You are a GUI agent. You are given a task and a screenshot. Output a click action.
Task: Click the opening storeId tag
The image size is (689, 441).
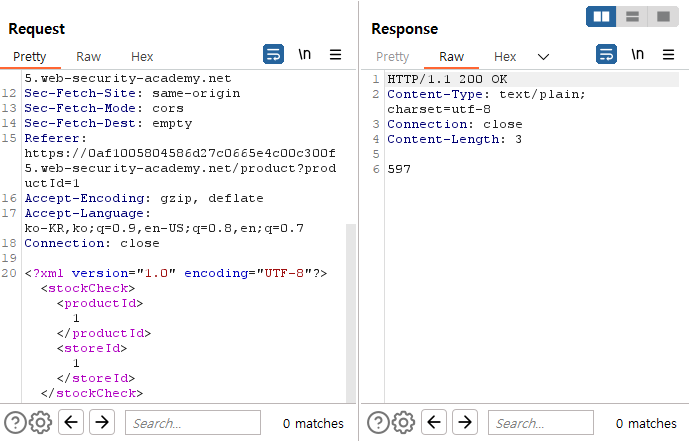tap(92, 348)
